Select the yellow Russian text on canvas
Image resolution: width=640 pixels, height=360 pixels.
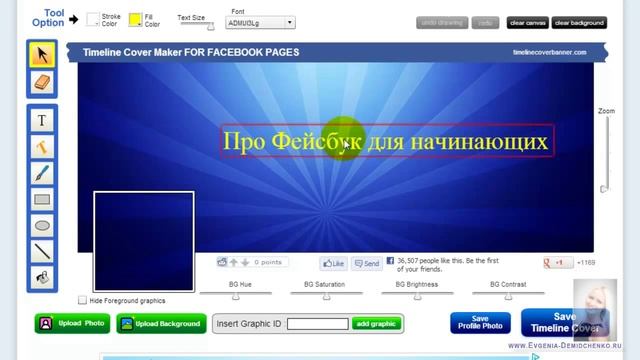[385, 142]
